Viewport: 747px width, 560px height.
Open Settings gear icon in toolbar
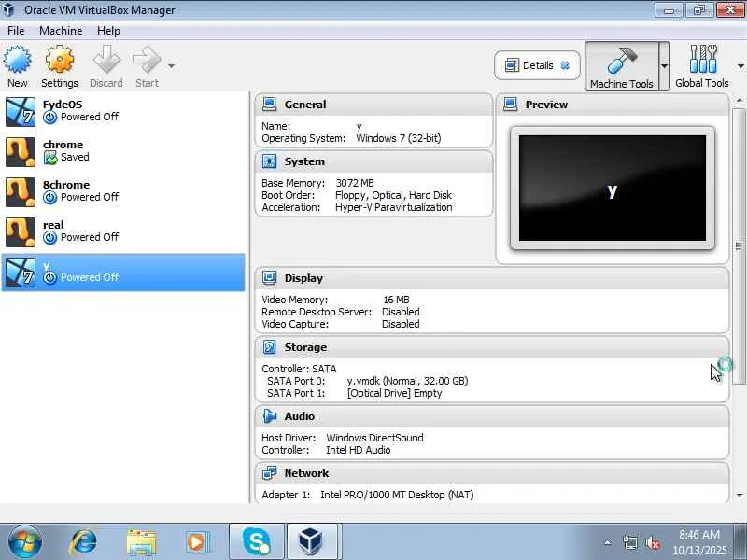tap(60, 60)
